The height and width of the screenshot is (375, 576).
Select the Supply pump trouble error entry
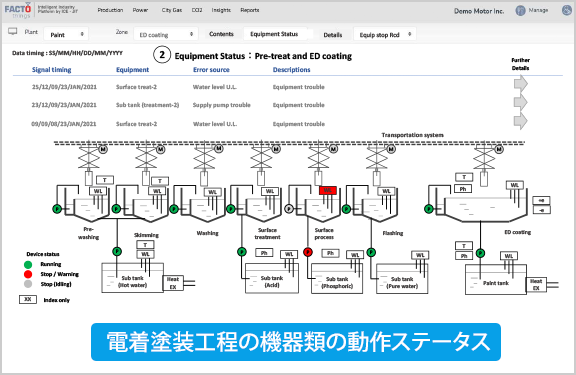222,105
